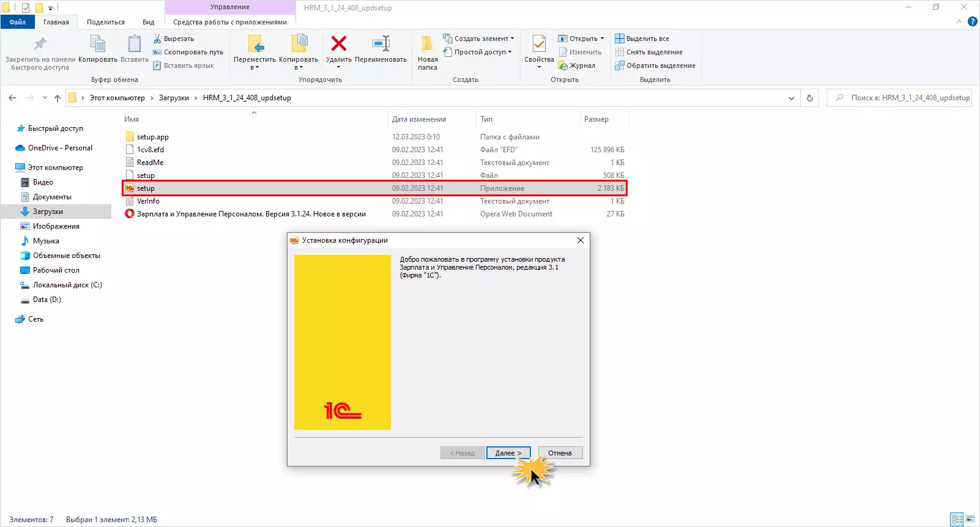Click Этот компьютер in the address breadcrumb
The height and width of the screenshot is (527, 980).
117,98
